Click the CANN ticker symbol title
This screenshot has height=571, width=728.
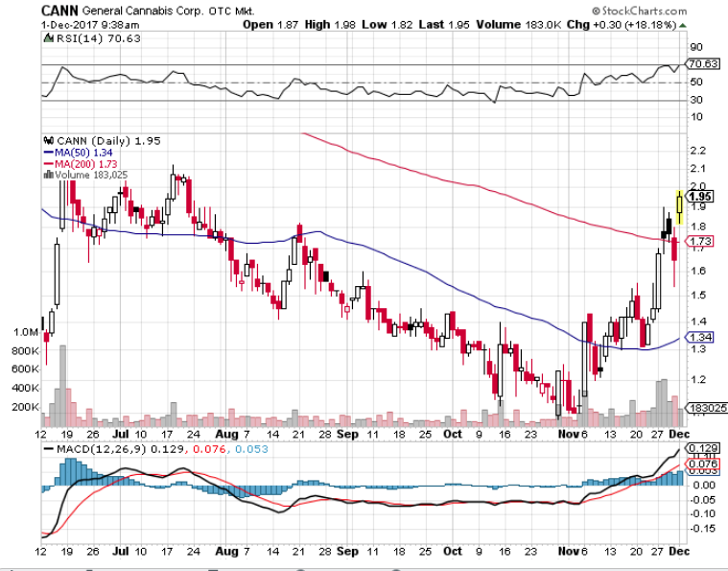coord(60,11)
